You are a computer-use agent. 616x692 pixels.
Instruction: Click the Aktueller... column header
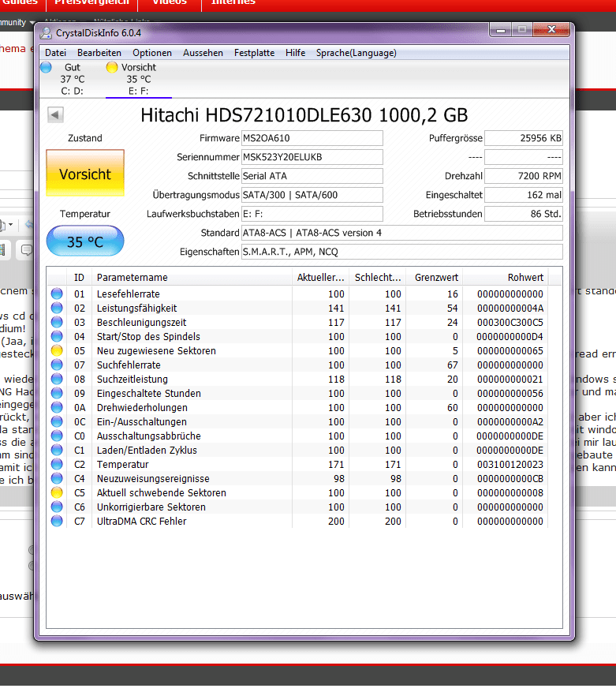coord(320,278)
